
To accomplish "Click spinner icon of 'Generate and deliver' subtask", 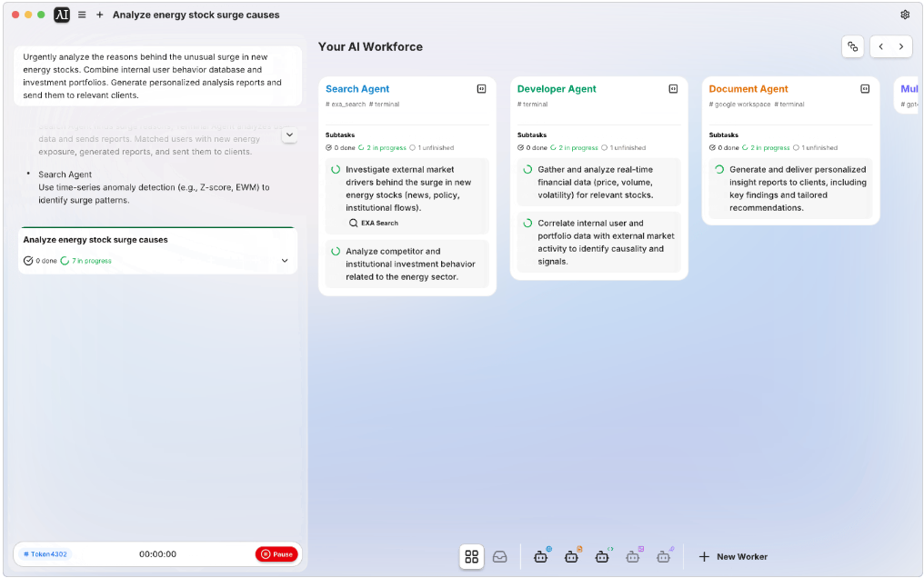I will 719,170.
